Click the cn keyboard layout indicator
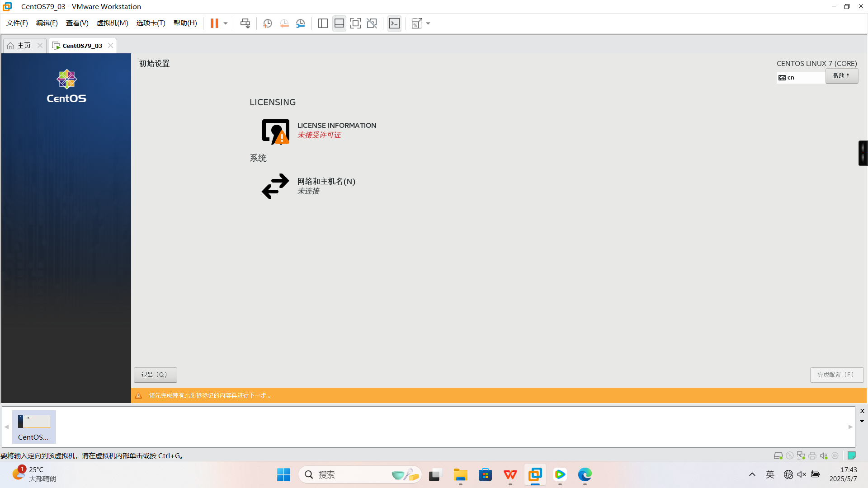 [x=801, y=78]
